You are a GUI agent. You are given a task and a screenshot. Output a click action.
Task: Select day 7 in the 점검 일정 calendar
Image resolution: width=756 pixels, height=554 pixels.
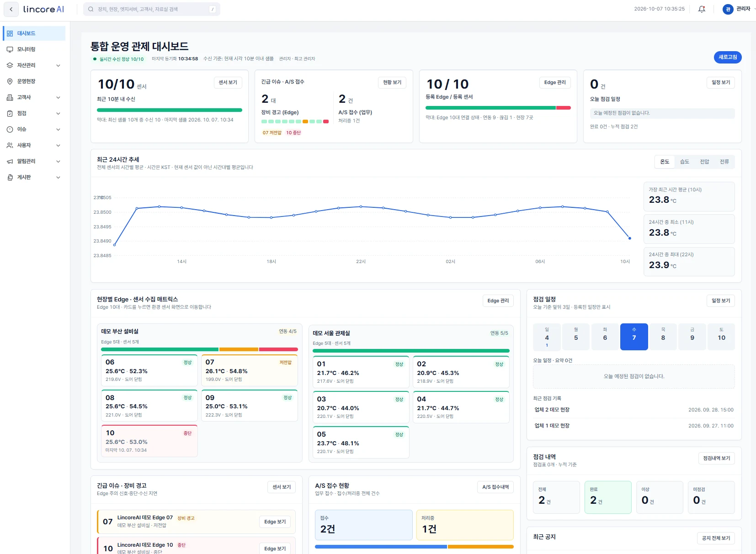pyautogui.click(x=634, y=337)
